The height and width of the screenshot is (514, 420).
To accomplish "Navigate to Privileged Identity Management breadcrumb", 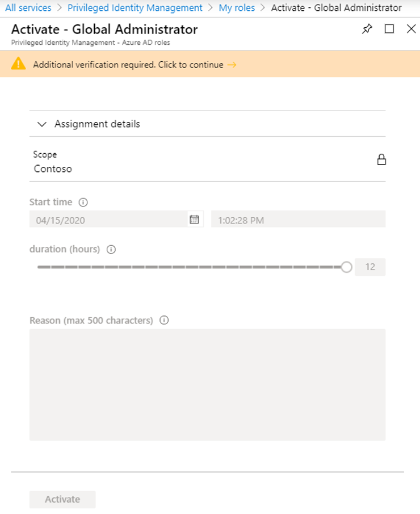I will 135,8.
